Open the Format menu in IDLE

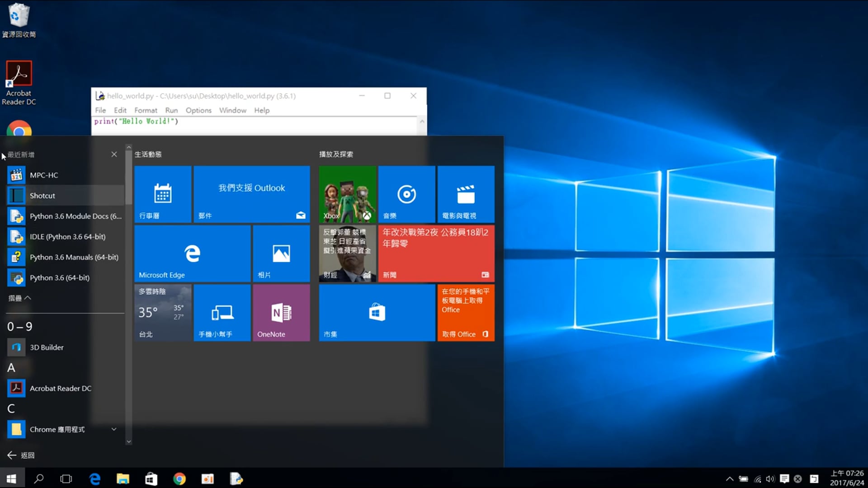click(x=146, y=110)
